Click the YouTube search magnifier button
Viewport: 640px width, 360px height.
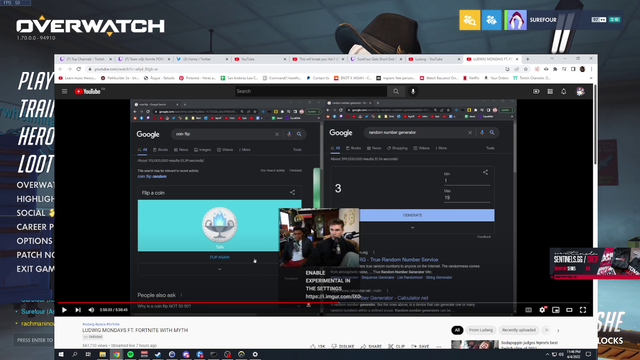click(396, 91)
